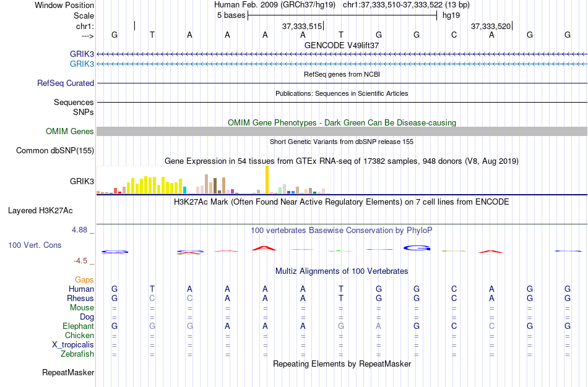Image resolution: width=588 pixels, height=387 pixels.
Task: Click the reference base C in the ruler
Action: (x=454, y=35)
